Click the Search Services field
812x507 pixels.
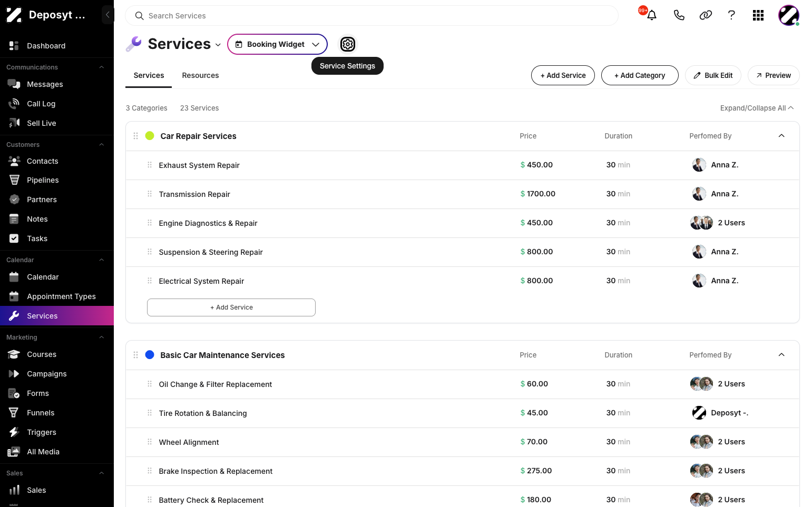pos(371,16)
